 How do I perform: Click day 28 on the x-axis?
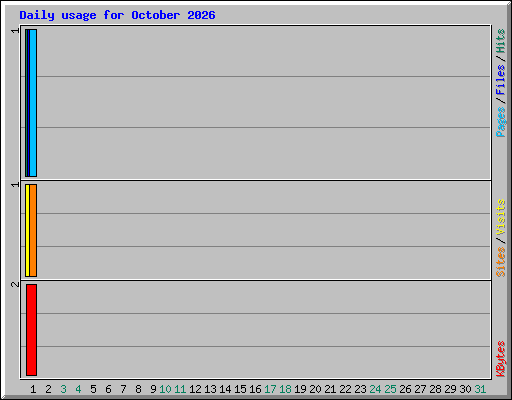pos(435,389)
